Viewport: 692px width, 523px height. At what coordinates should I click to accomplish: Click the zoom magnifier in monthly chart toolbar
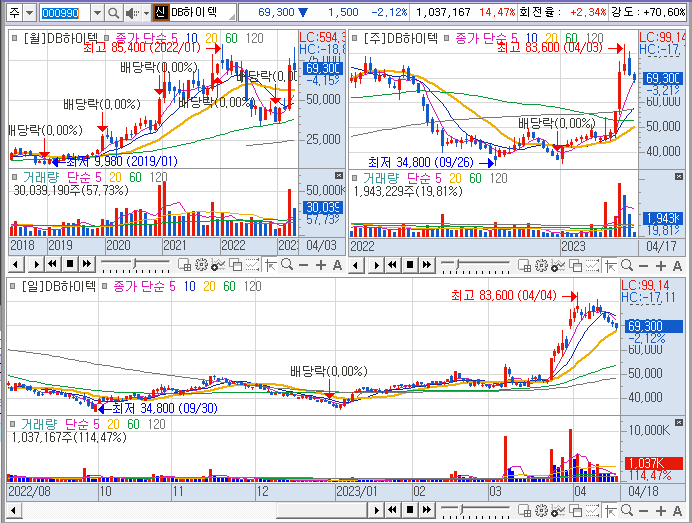(287, 265)
